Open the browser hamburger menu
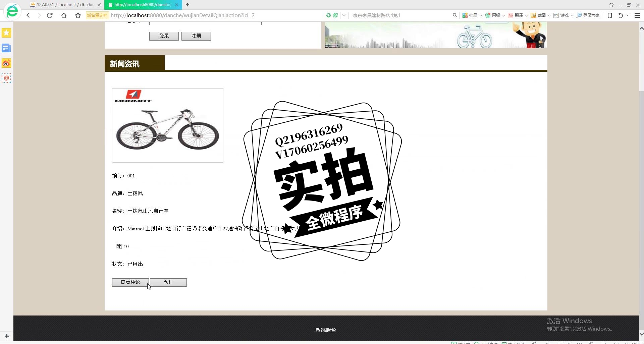The height and width of the screenshot is (344, 644). pos(637,15)
